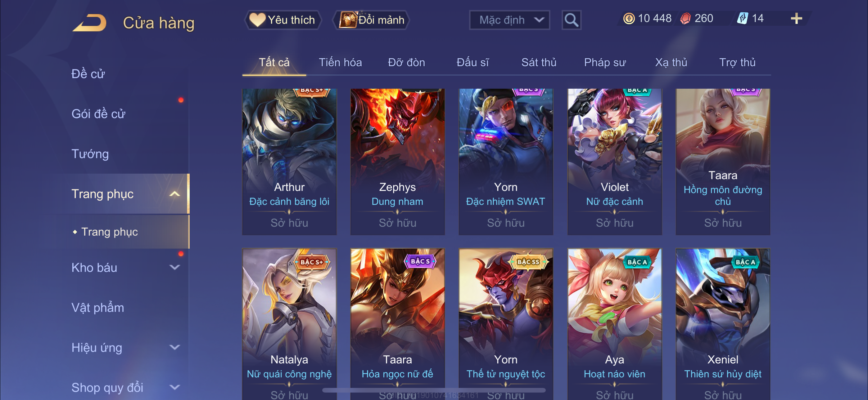Expand the Hiệu ứng sidebar section
Screen dimensions: 868x400
pyautogui.click(x=174, y=347)
